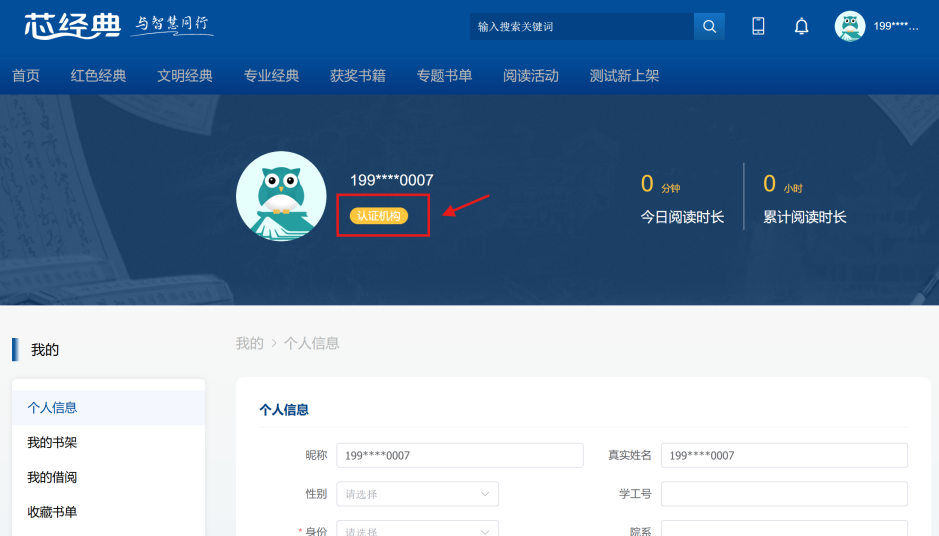
Task: Open the mobile phone icon
Action: tap(758, 27)
